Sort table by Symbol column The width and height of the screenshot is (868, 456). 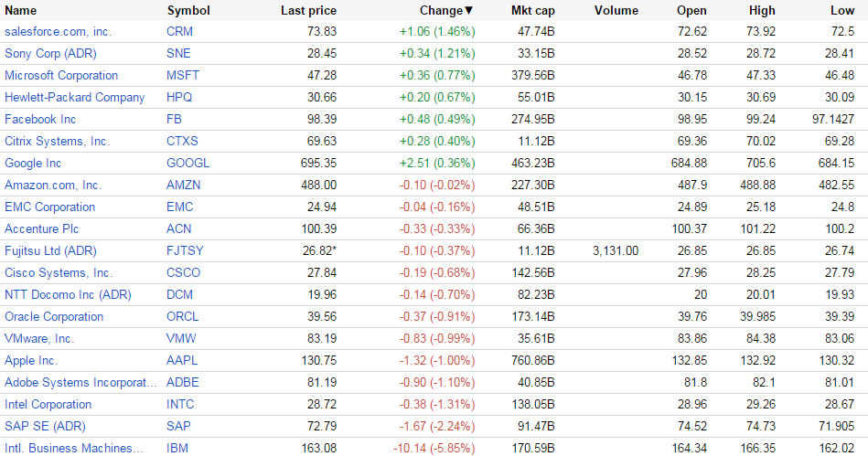(x=188, y=11)
